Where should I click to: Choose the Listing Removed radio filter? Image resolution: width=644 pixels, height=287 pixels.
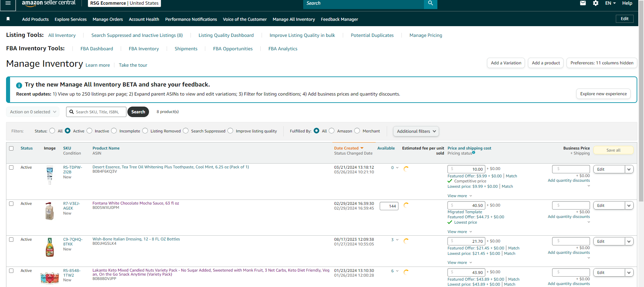[x=145, y=131]
